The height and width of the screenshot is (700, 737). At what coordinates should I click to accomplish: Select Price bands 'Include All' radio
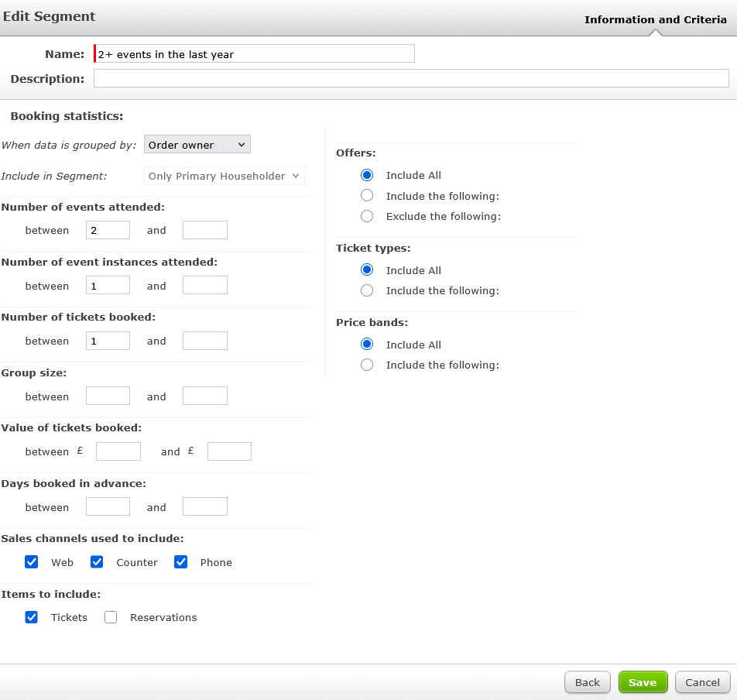click(367, 345)
